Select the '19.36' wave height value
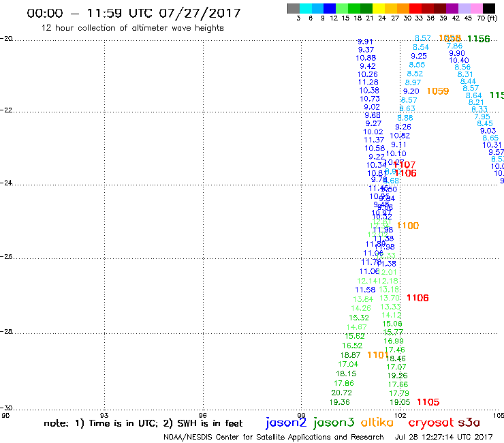 click(x=339, y=402)
